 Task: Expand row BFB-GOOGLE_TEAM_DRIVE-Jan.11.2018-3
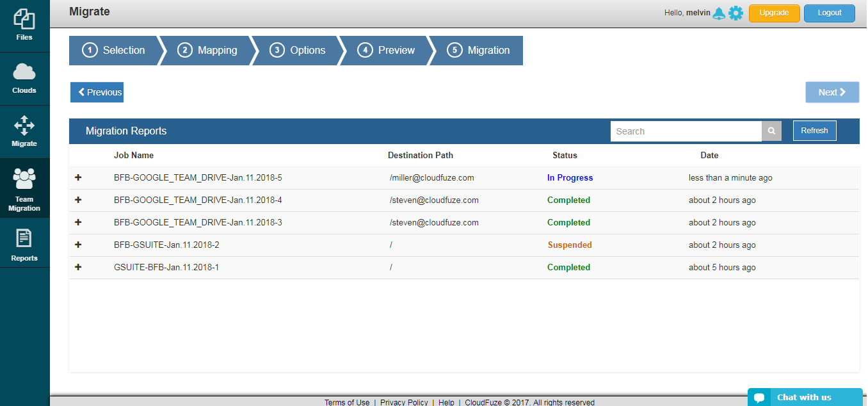(78, 222)
